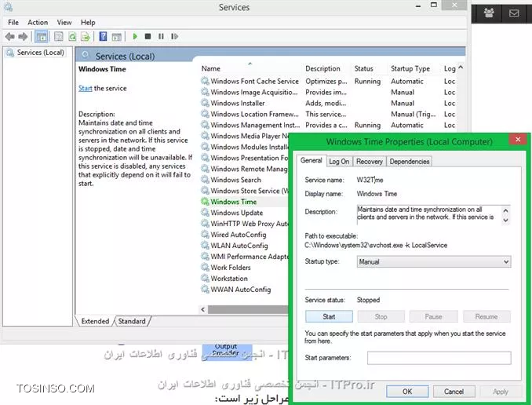This screenshot has height=405, width=532.
Task: Open the Action menu
Action: click(38, 23)
